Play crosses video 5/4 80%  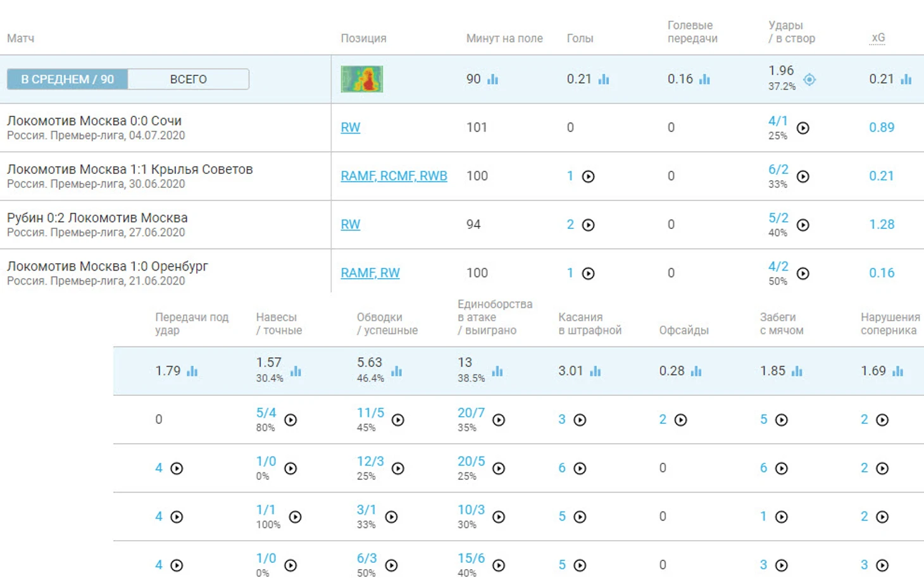coord(290,420)
